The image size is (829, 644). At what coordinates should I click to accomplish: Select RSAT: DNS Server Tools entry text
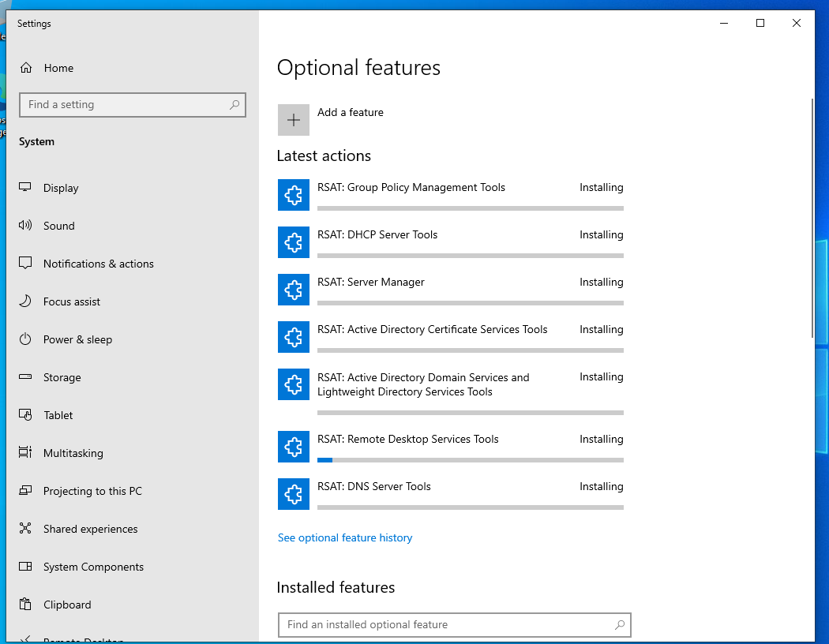point(373,486)
